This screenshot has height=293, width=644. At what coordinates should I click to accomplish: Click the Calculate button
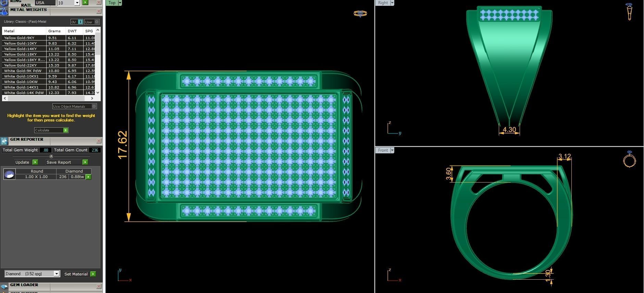click(x=49, y=130)
